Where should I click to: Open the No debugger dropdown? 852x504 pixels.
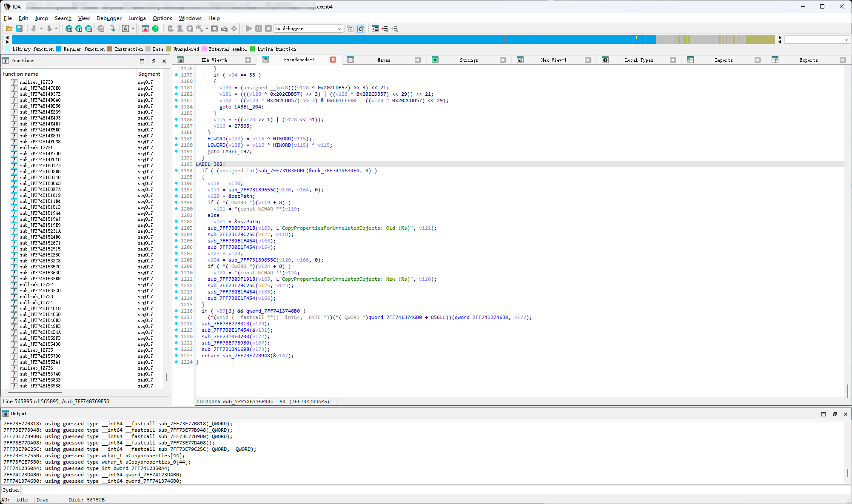click(x=339, y=28)
